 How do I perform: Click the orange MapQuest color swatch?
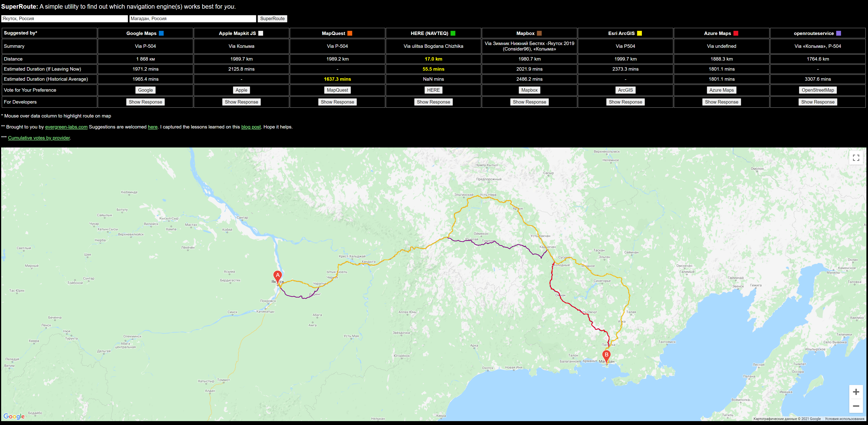[x=350, y=33]
